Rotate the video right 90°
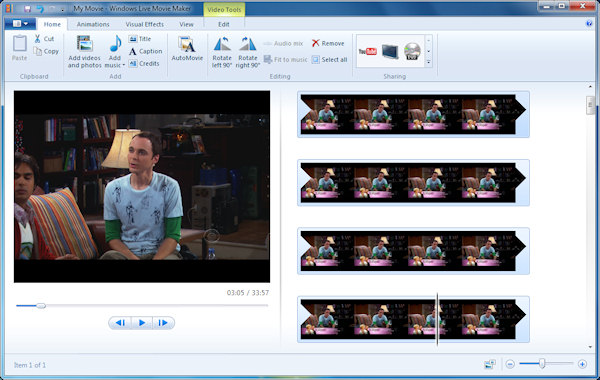 tap(248, 52)
